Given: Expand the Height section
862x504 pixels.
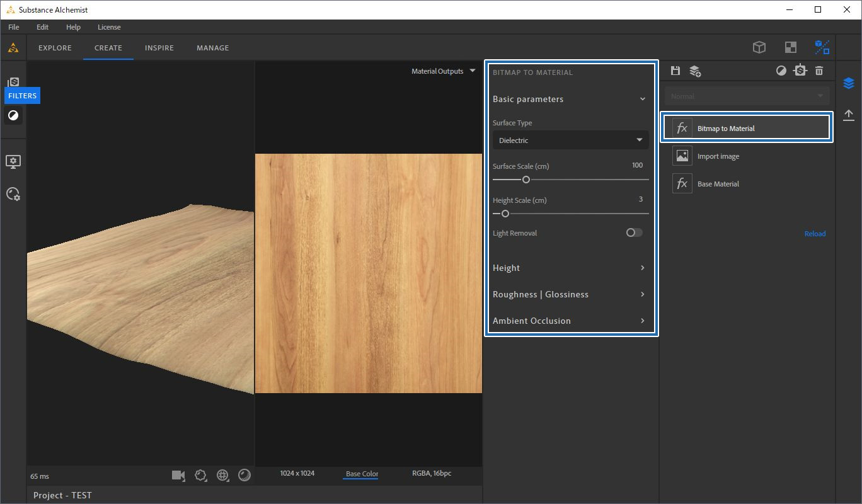Looking at the screenshot, I should (569, 268).
